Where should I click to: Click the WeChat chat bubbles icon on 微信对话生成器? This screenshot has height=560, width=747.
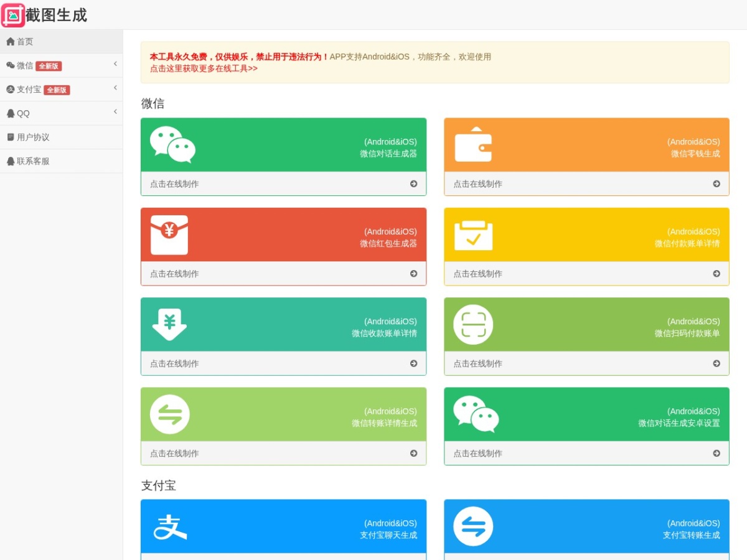pos(172,144)
